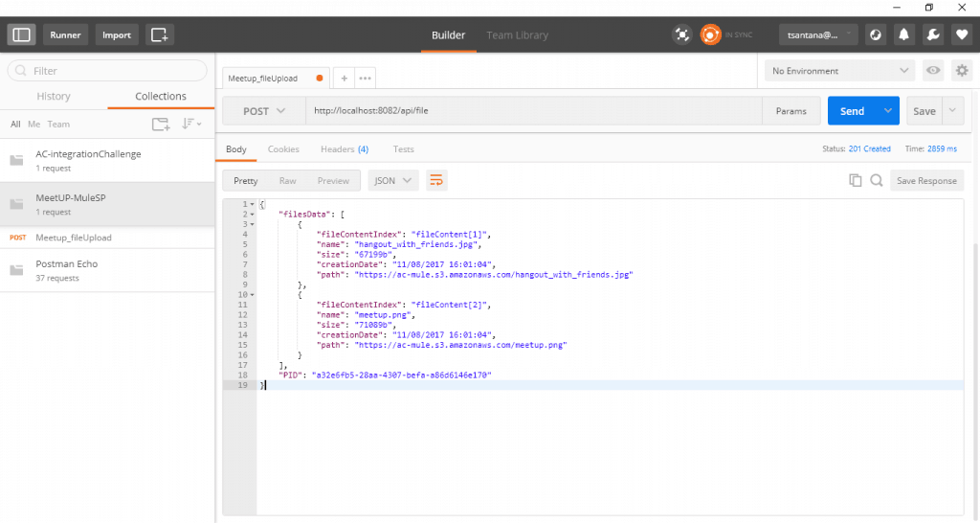Image resolution: width=980 pixels, height=523 pixels.
Task: Open the POST Meetup_fileUpload request
Action: point(107,238)
